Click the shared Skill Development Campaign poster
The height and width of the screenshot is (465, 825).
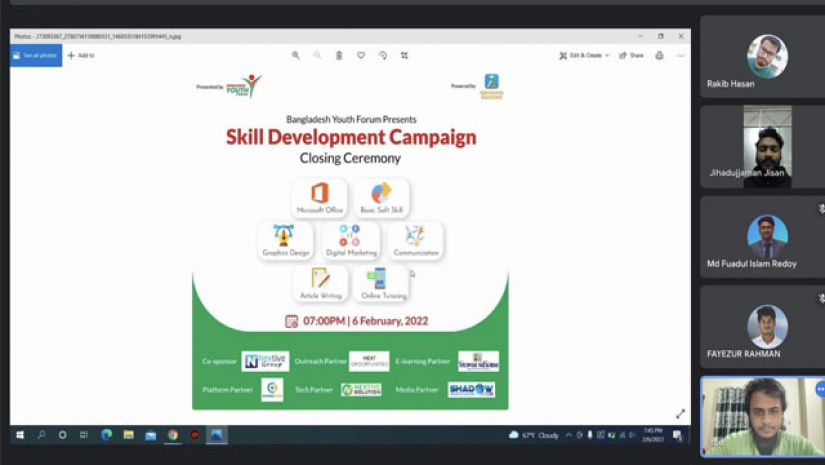[350, 240]
